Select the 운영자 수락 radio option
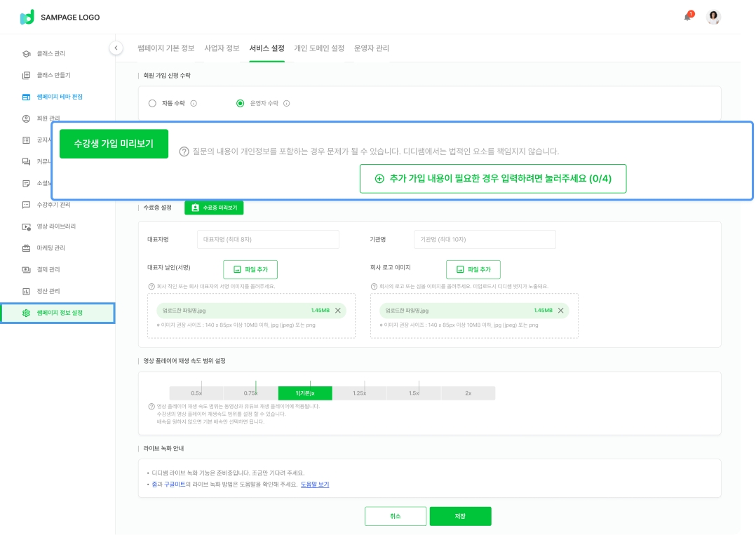 pos(241,103)
